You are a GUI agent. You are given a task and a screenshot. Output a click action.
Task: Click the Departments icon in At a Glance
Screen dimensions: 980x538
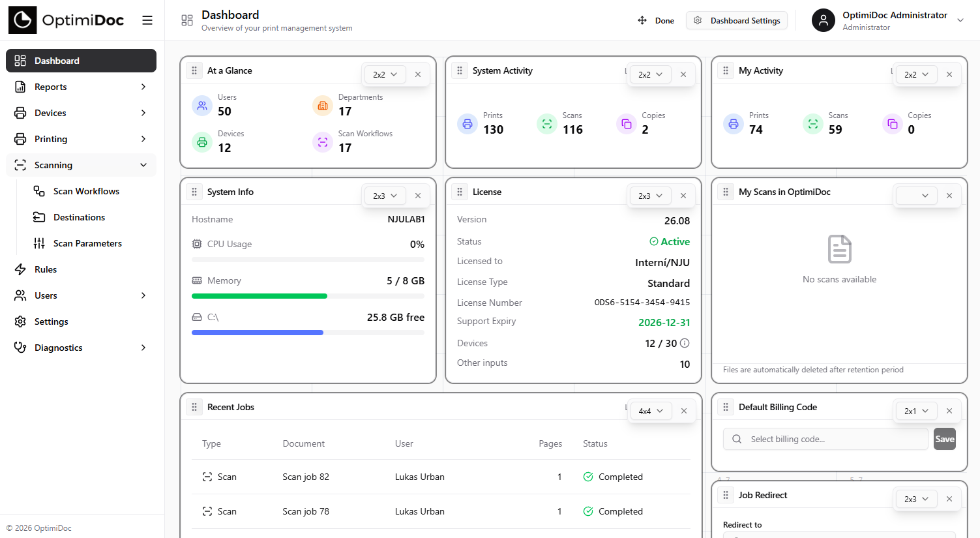point(323,106)
